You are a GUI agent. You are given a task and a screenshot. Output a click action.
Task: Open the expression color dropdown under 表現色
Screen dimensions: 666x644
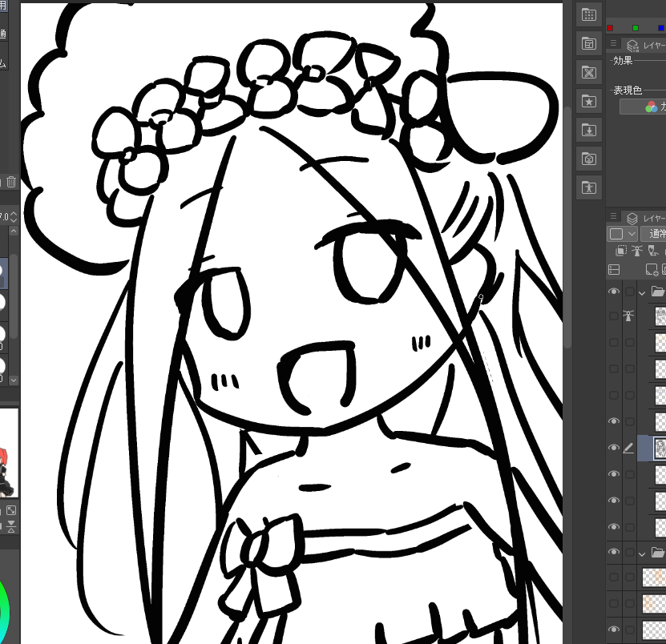pyautogui.click(x=643, y=107)
